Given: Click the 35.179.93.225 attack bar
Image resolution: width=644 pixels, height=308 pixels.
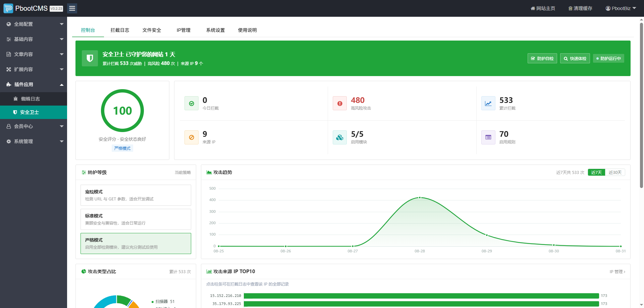Looking at the screenshot, I should tap(421, 304).
